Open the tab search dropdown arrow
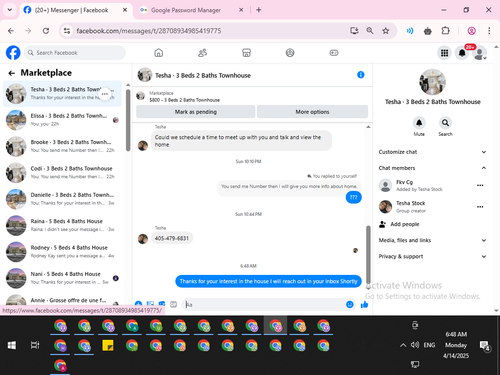Viewport: 500px width, 375px height. [10, 10]
